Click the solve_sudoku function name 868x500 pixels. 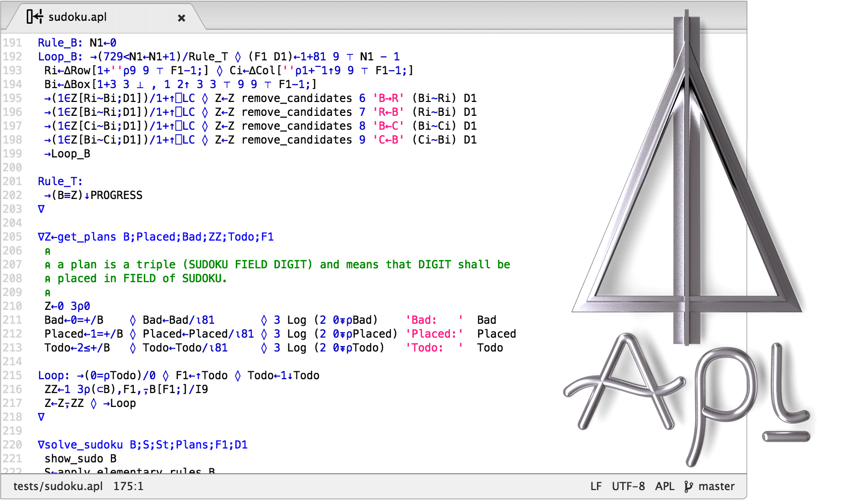84,445
